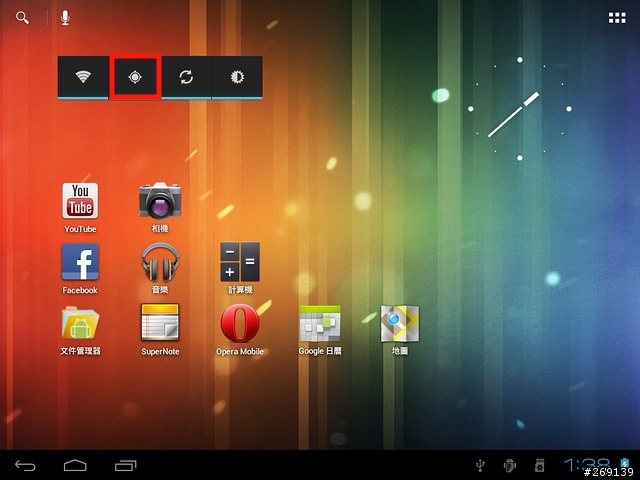The image size is (640, 480).
Task: Toggle Wi-Fi in power widget
Action: (x=83, y=77)
